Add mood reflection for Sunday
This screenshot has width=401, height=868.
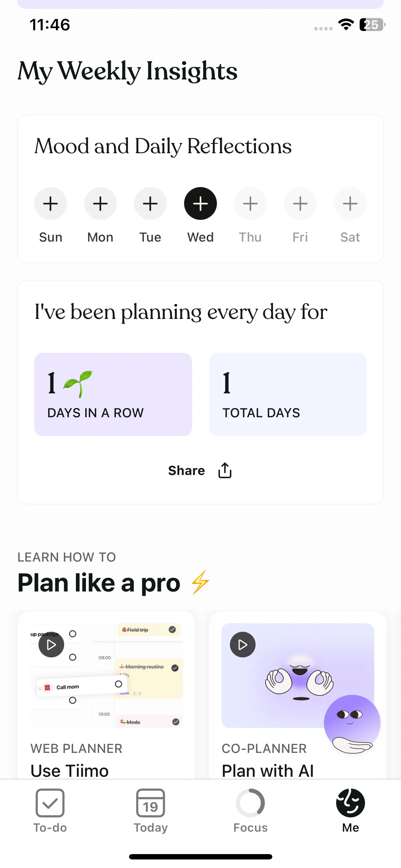[51, 204]
